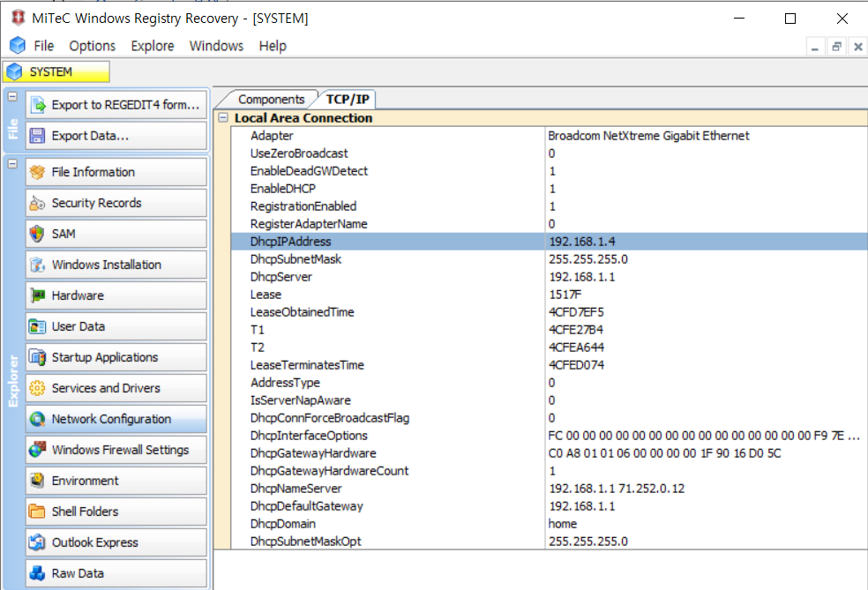The width and height of the screenshot is (868, 590).
Task: Click the SYSTEM hive cube icon
Action: tap(14, 71)
